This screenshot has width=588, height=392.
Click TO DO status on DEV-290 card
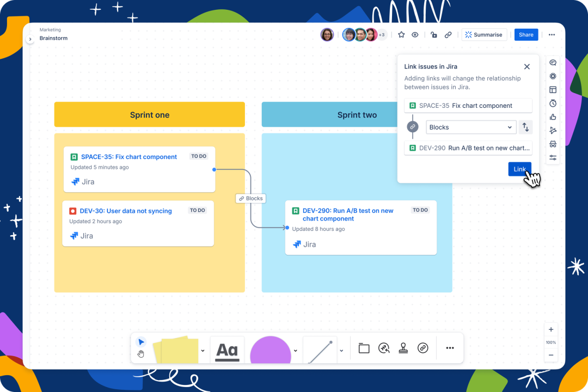420,210
